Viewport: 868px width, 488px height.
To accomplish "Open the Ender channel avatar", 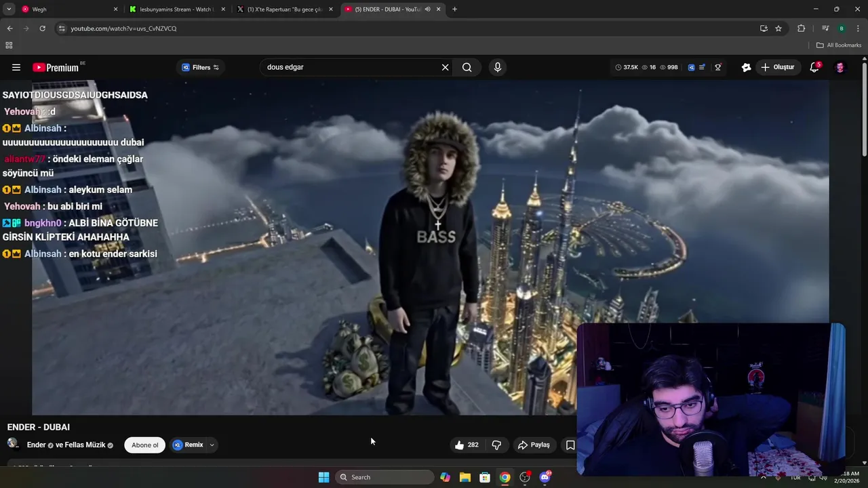I will pos(13,444).
